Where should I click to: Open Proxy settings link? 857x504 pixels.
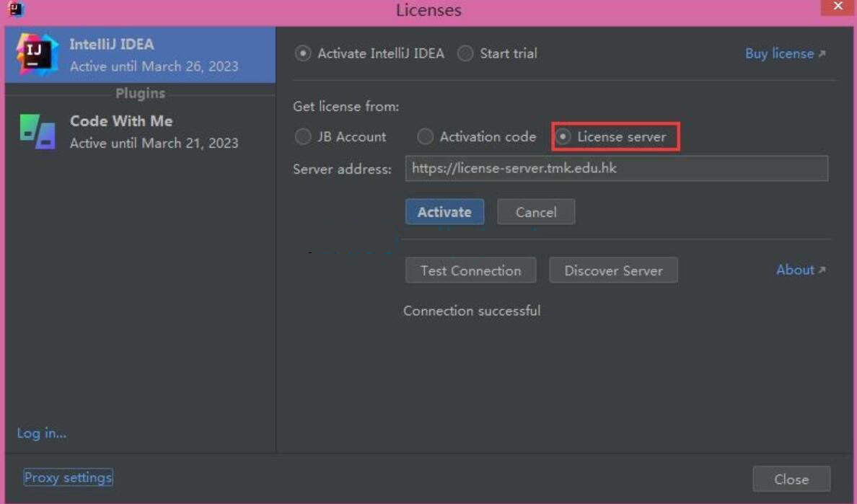click(69, 478)
